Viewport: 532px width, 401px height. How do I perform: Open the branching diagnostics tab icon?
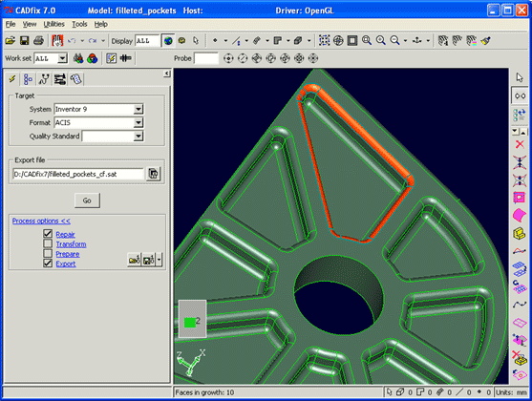tap(44, 79)
